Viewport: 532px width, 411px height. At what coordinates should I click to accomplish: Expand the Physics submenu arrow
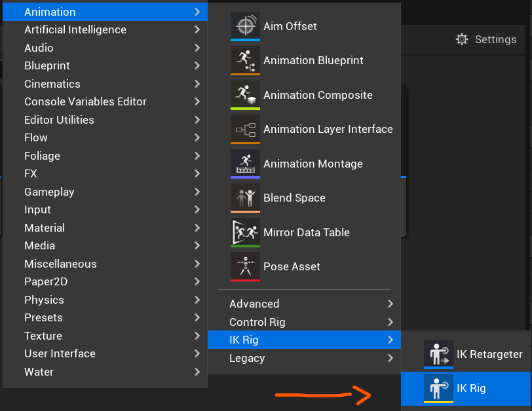pyautogui.click(x=197, y=300)
